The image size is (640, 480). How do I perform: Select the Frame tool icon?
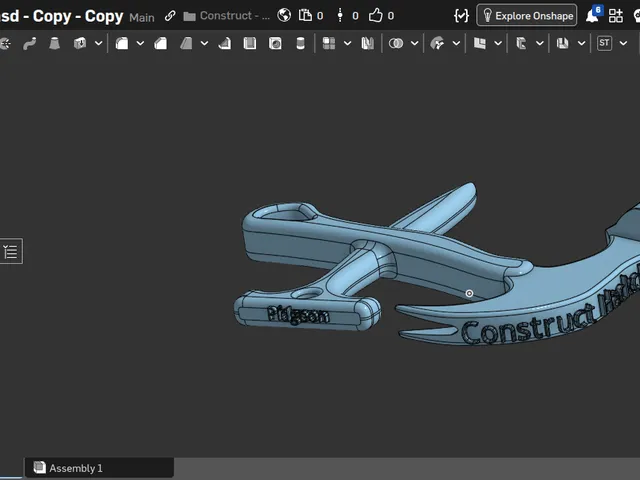(521, 43)
